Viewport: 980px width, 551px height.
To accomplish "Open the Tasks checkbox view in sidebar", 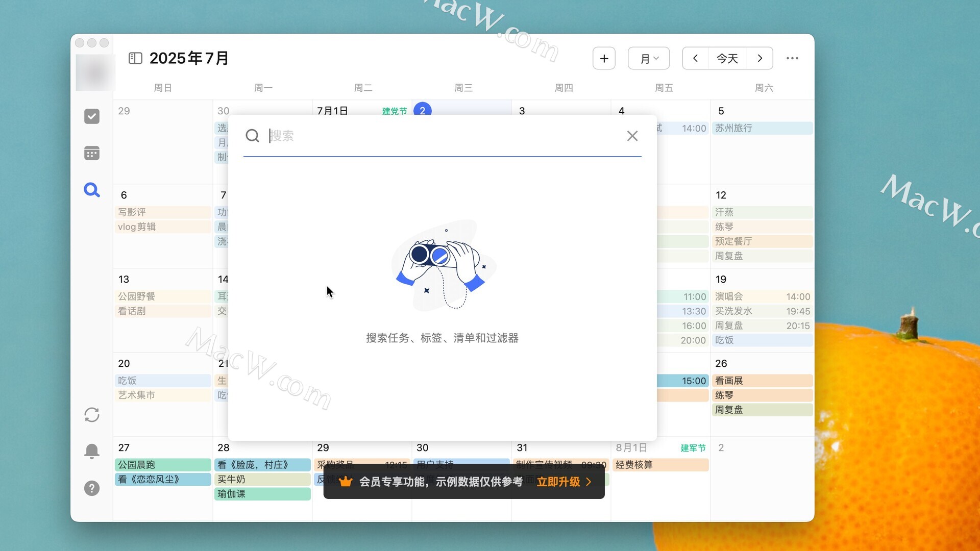I will (92, 116).
